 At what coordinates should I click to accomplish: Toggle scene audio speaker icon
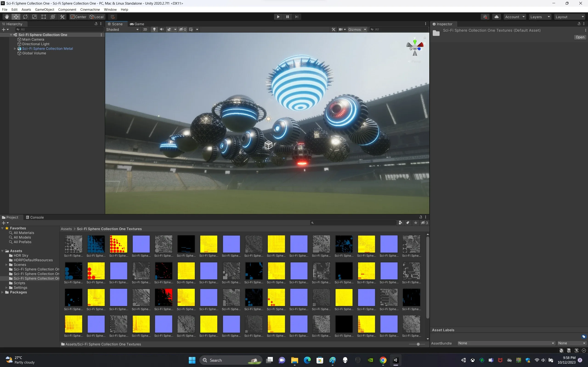click(161, 29)
